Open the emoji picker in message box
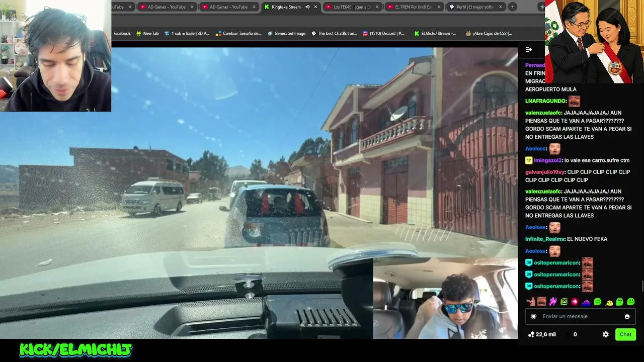 627,317
